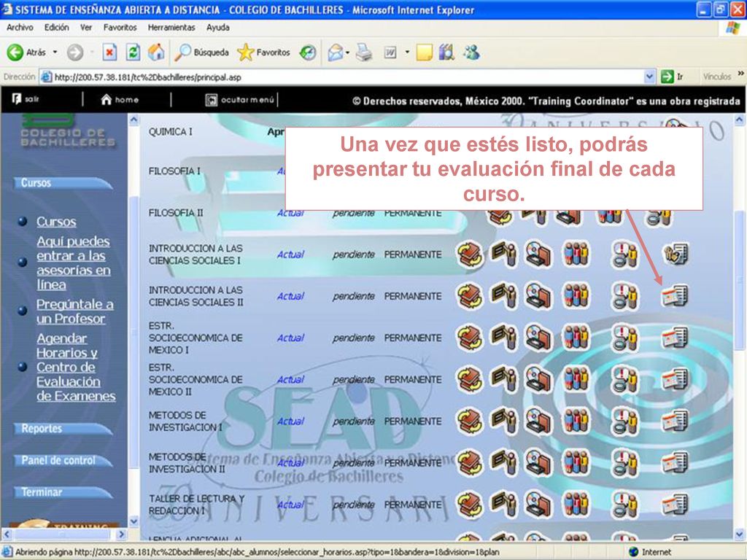Click the sidebar vertical scrollbar up arrow
Screen dimensions: 747x560
click(x=133, y=120)
